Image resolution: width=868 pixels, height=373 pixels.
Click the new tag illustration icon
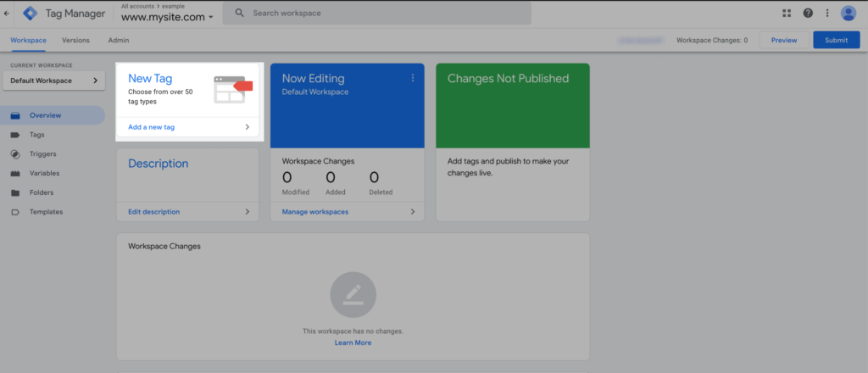tap(230, 89)
